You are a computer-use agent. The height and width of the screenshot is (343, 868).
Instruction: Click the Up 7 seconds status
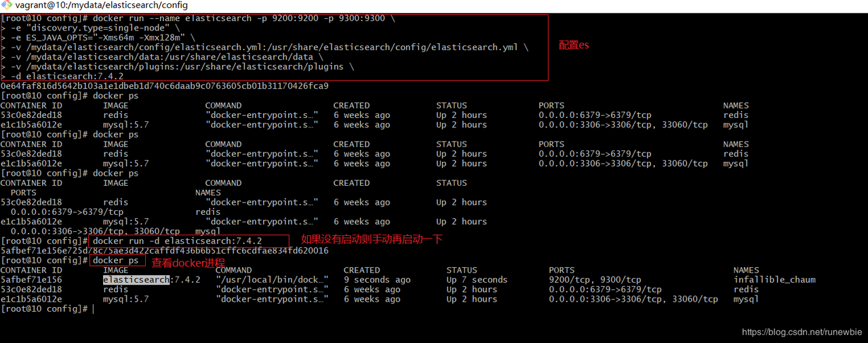477,280
